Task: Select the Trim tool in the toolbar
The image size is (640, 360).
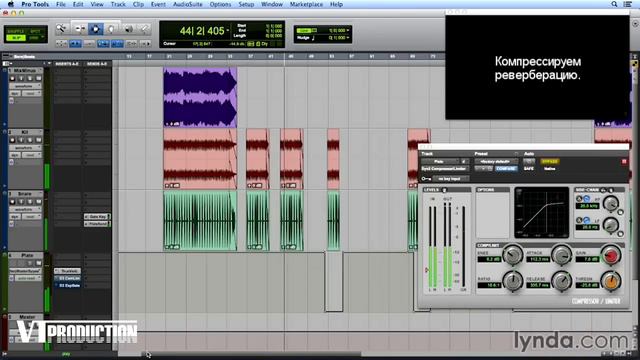Action: tap(80, 29)
